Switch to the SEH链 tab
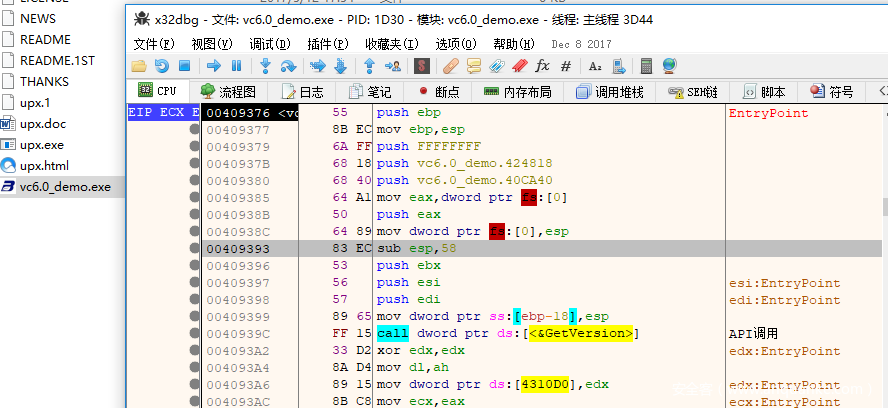 pos(693,92)
